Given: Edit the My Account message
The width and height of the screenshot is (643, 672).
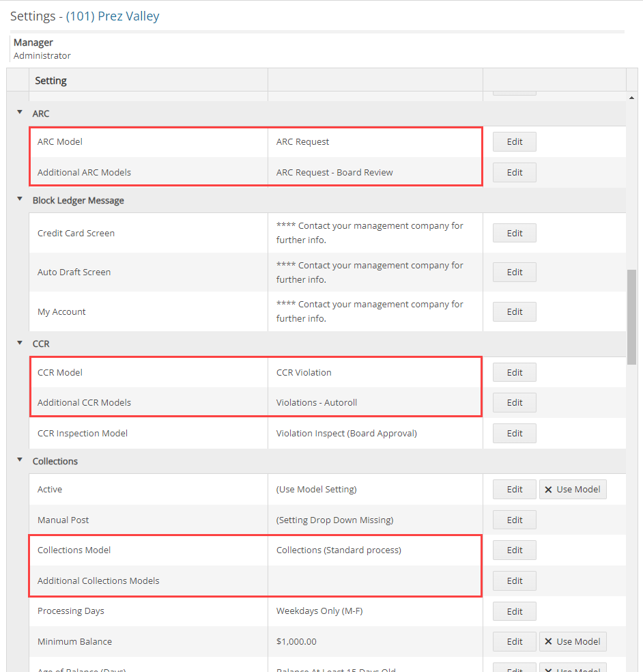Looking at the screenshot, I should [514, 311].
